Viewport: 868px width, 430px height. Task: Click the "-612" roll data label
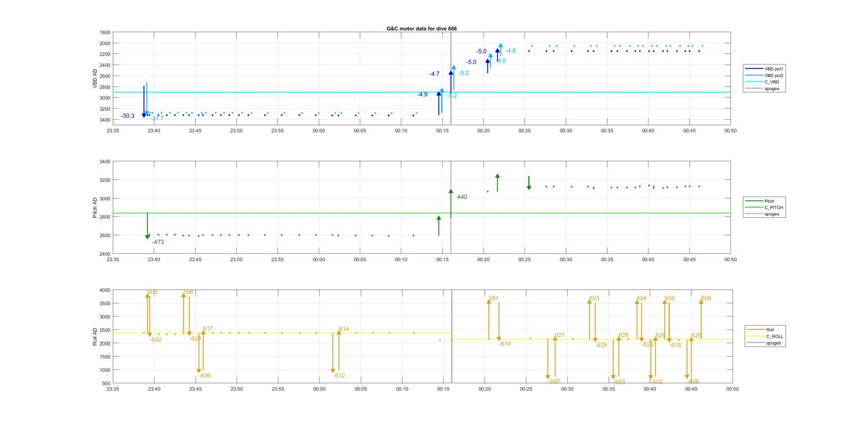[x=339, y=375]
